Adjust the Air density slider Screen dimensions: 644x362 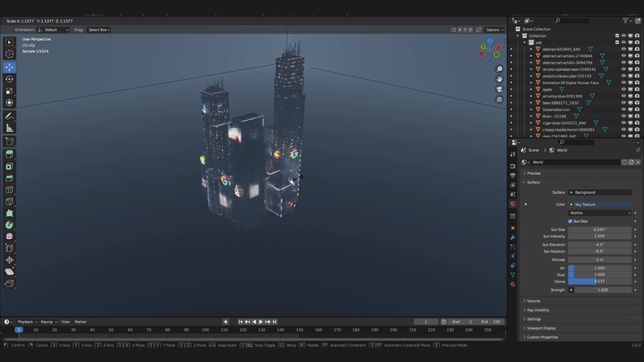click(x=600, y=268)
